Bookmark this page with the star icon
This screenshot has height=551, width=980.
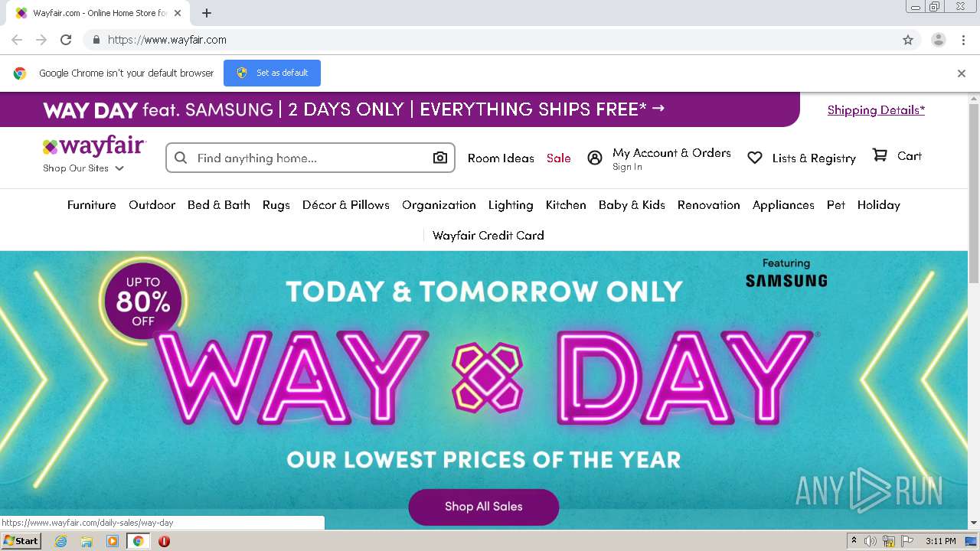908,40
